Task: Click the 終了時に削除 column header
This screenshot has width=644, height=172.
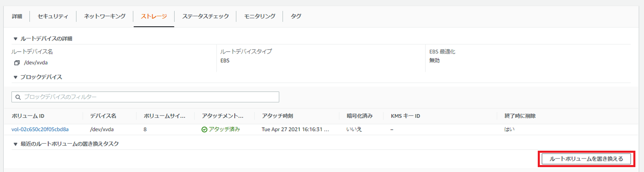Action: click(520, 116)
